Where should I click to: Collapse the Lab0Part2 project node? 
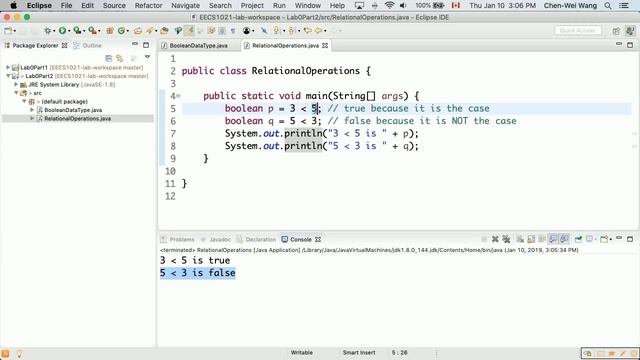click(x=8, y=76)
